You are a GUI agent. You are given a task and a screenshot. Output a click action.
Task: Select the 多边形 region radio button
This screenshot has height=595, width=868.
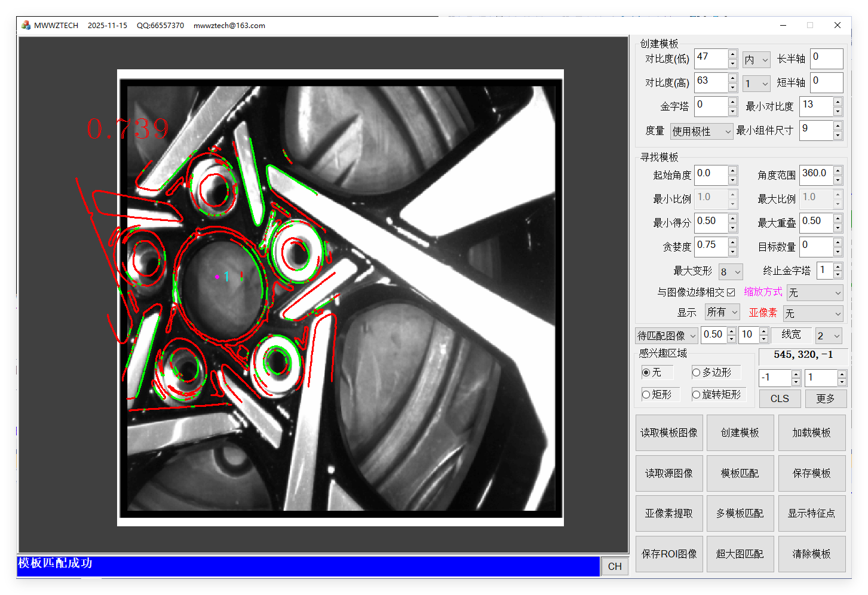coord(696,372)
